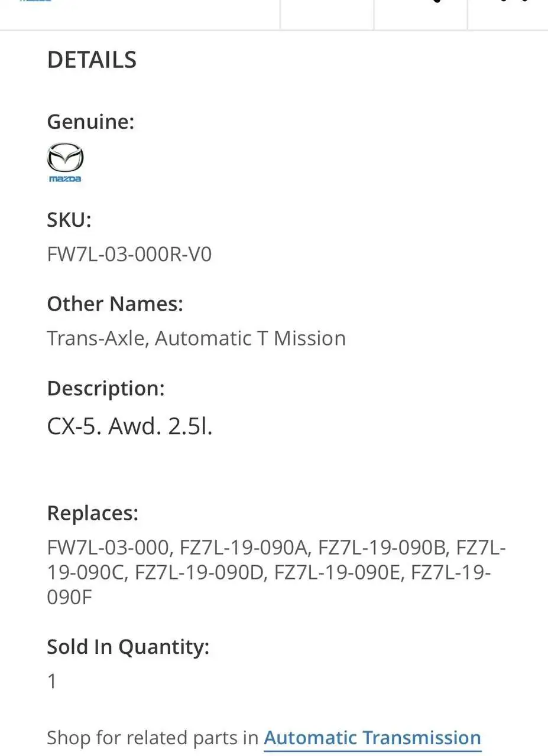Click replaced part number FZ7L-19-090A
This screenshot has width=548, height=756.
tap(244, 548)
